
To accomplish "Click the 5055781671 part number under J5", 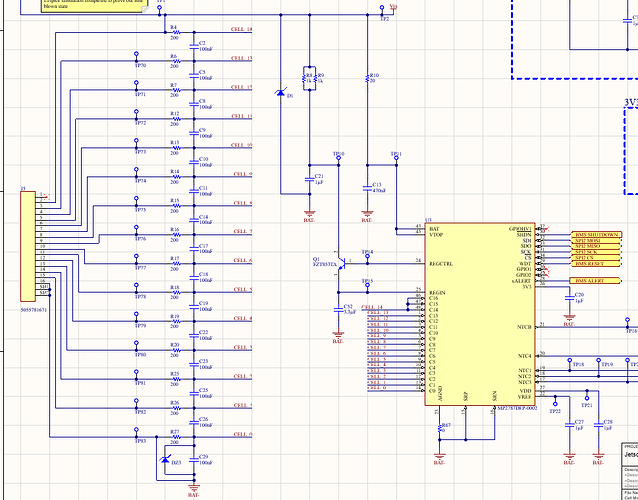I will (34, 310).
